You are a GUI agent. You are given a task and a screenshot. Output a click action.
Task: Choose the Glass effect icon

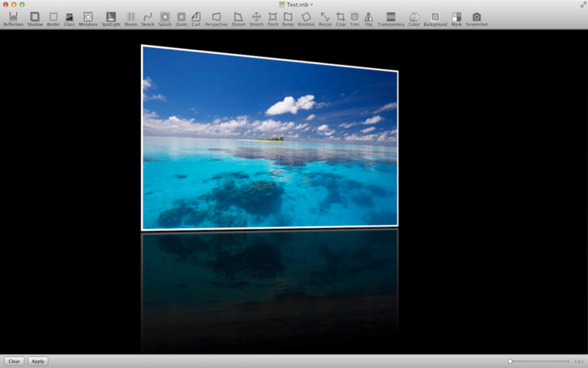[69, 19]
